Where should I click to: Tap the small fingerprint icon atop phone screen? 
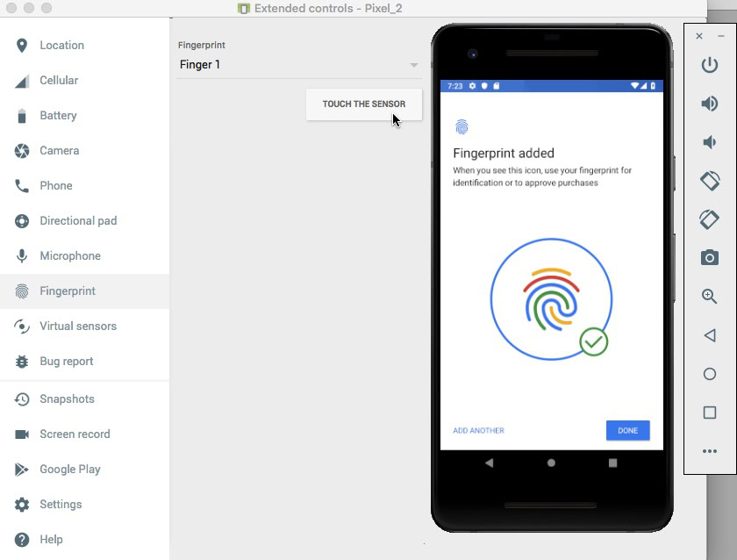click(462, 127)
